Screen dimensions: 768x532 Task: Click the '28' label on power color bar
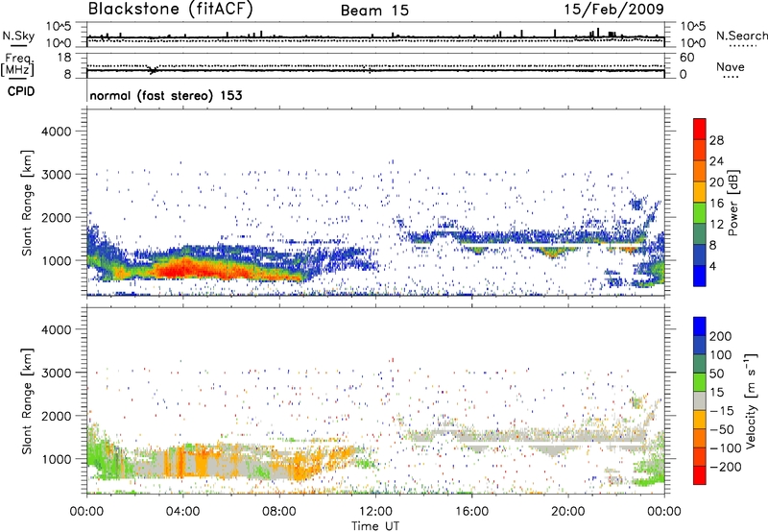(x=716, y=140)
